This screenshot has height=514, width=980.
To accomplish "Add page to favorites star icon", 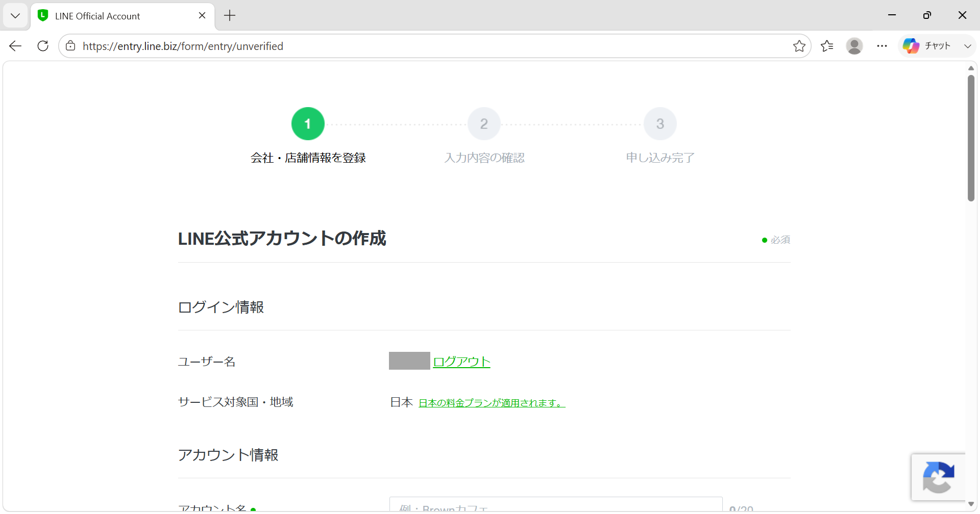I will (799, 46).
